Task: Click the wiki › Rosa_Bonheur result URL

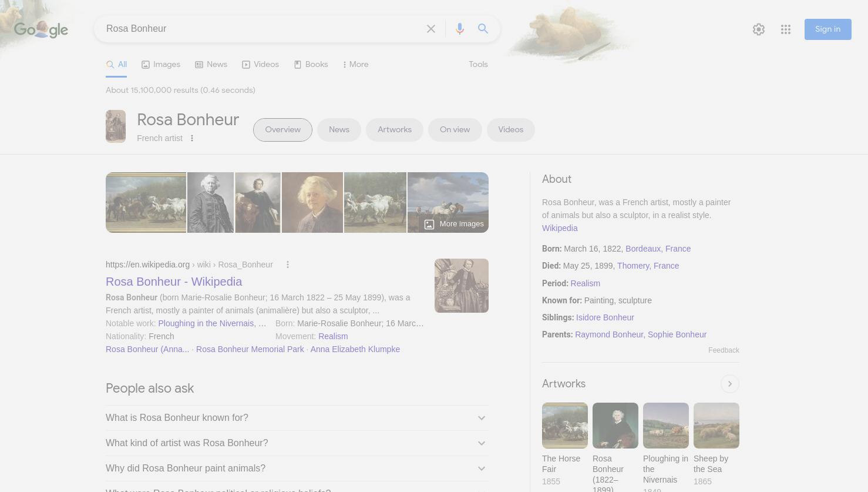Action: point(189,265)
